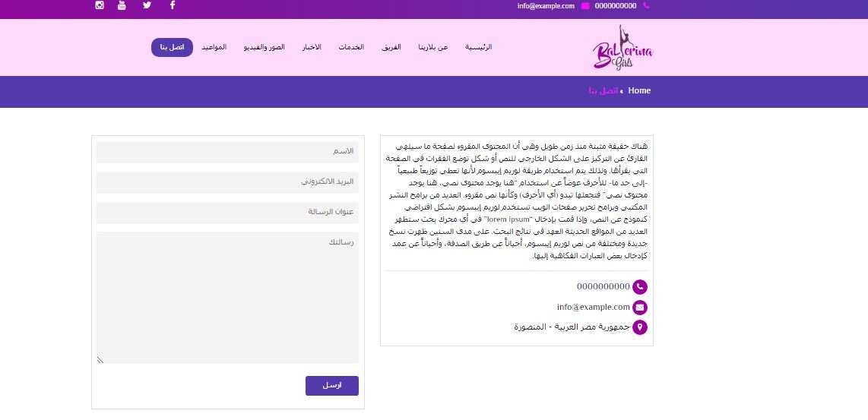Viewport: 868px width, 420px height.
Task: Click the phone icon in top bar
Action: click(x=646, y=6)
